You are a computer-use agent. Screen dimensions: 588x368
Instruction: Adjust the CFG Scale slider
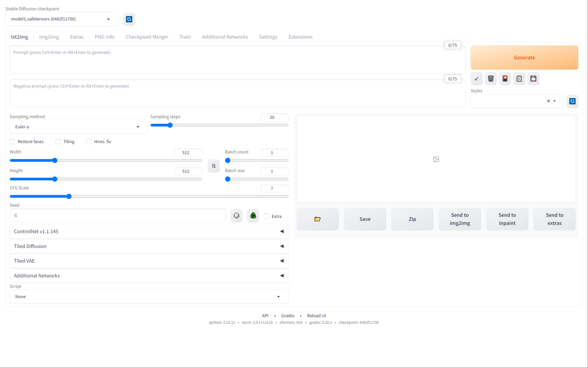click(x=149, y=196)
